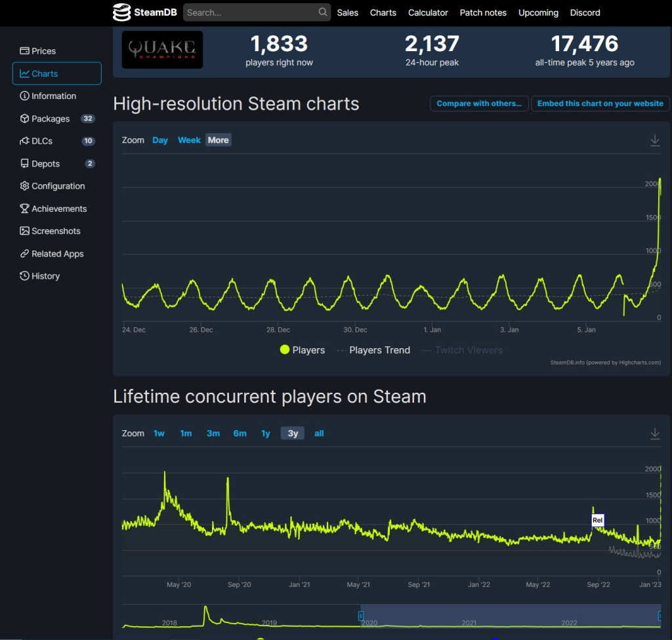
Task: Click the Quake Champions game thumbnail
Action: click(x=163, y=50)
